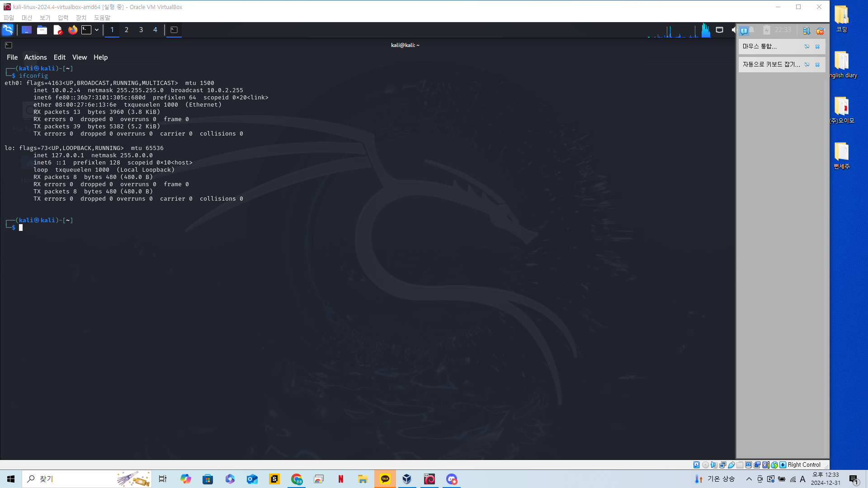This screenshot has height=488, width=868.
Task: Click the CPU usage graph monitor
Action: [678, 31]
